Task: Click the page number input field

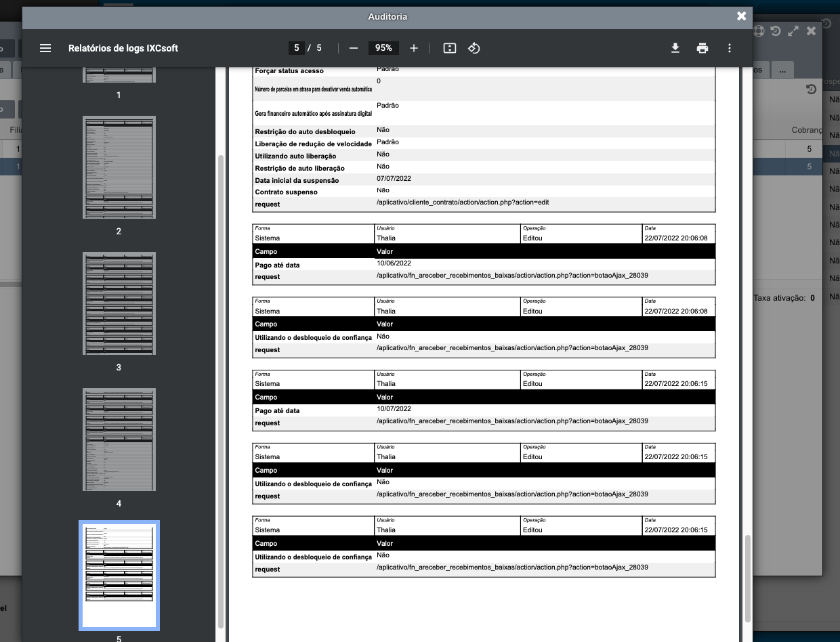Action: pos(296,48)
